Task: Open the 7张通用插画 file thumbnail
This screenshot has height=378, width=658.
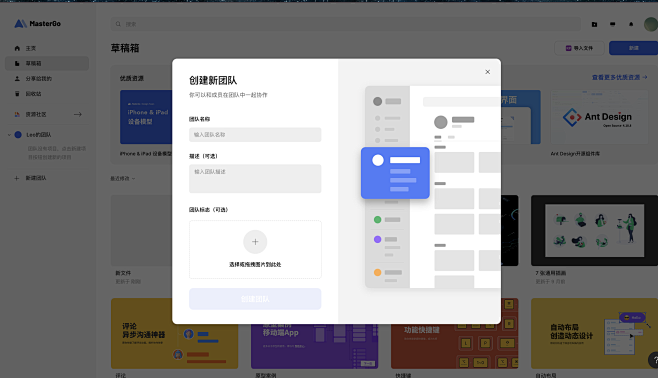Action: (x=594, y=230)
